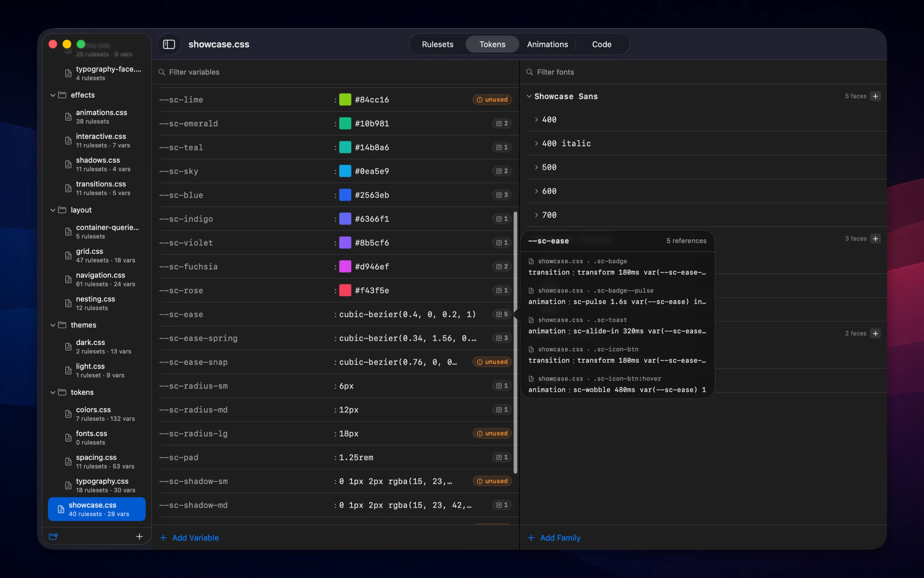Click the Filter variables field
This screenshot has width=924, height=578.
click(x=336, y=72)
